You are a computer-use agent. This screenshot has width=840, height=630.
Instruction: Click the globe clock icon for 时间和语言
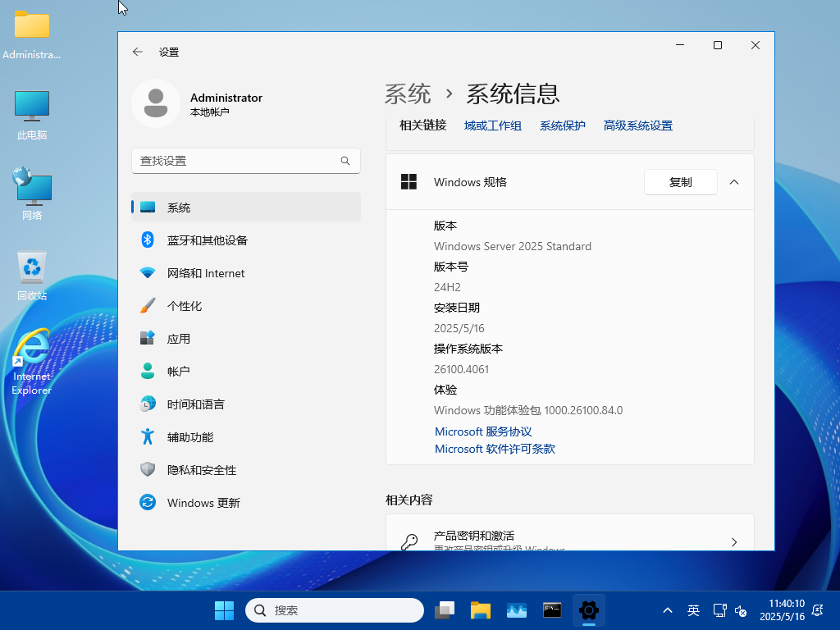click(148, 404)
